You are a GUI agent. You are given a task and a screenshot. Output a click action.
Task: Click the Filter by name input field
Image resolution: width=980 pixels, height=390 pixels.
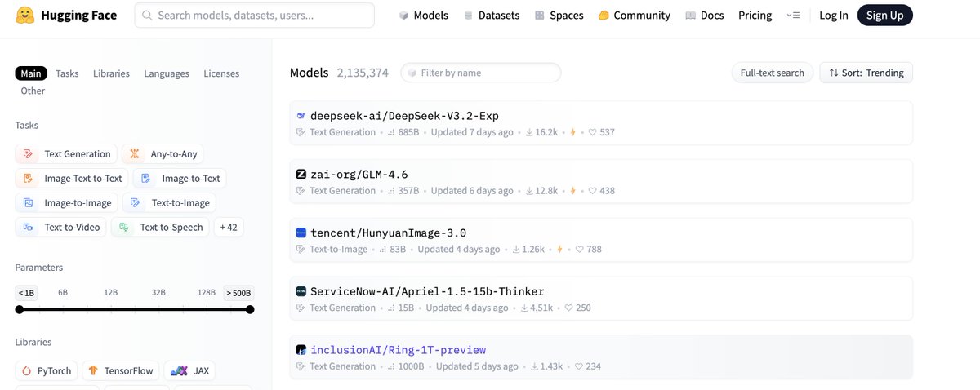click(481, 73)
